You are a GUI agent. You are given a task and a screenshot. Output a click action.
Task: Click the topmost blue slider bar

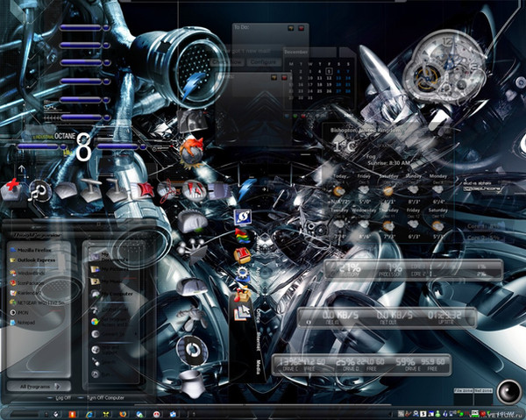click(x=84, y=28)
